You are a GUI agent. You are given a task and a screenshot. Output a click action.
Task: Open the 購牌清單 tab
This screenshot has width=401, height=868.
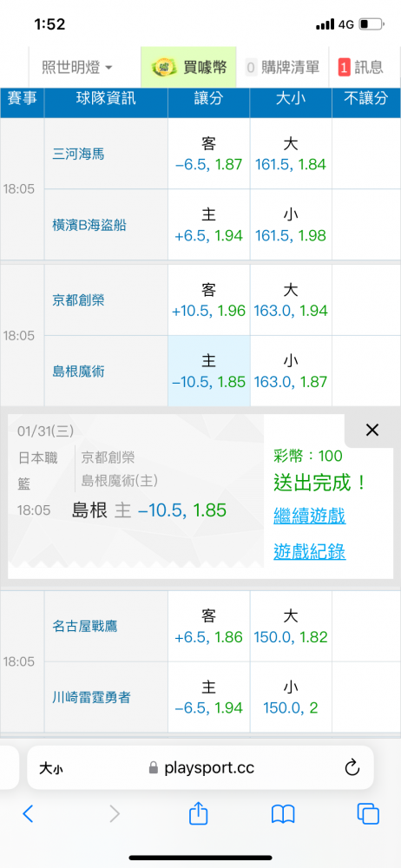point(282,68)
